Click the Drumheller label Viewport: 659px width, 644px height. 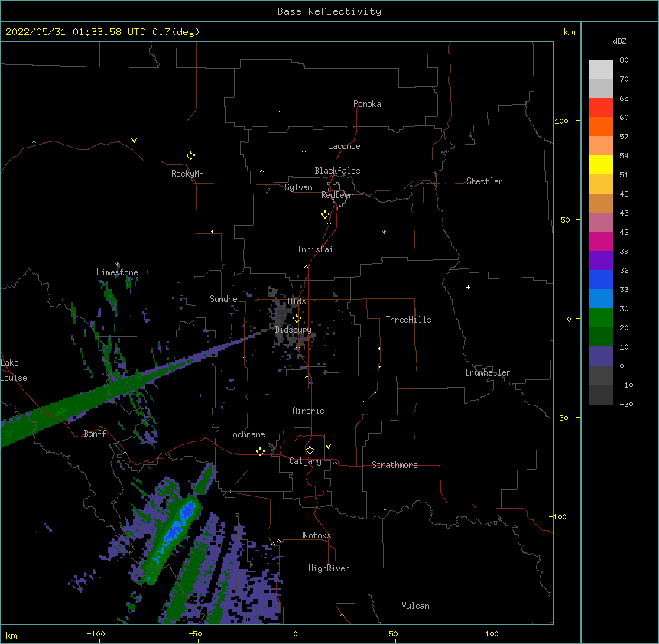488,372
